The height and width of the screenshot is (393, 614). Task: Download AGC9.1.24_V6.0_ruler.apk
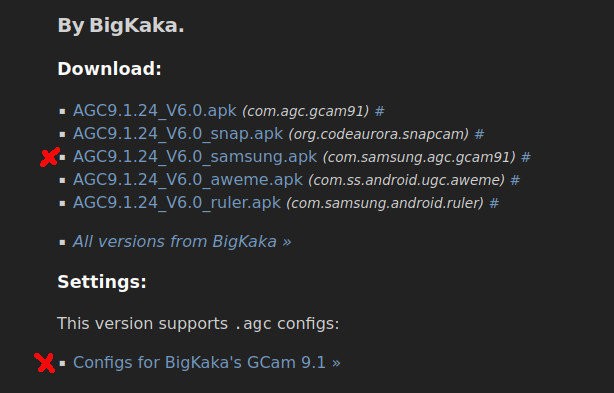click(x=177, y=203)
